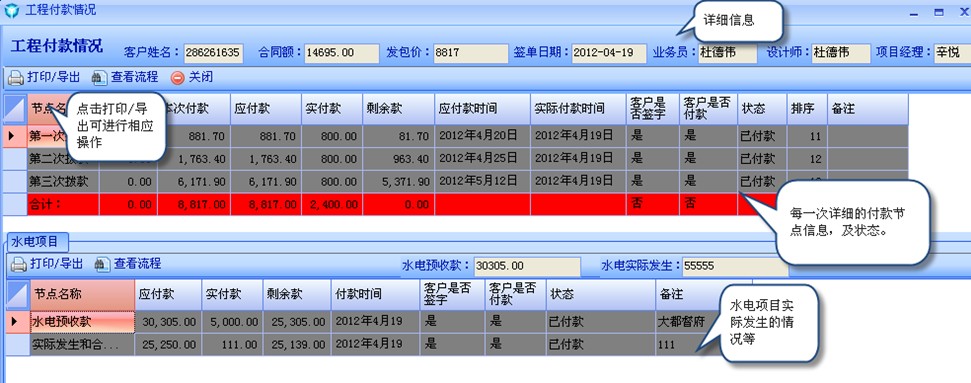Click the cell 5,000.00 in 水电 grid
The image size is (971, 383).
(x=232, y=322)
